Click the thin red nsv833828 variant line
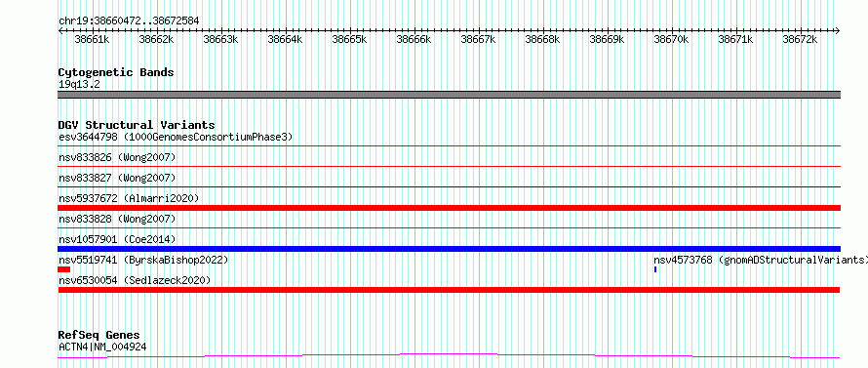This screenshot has height=368, width=868. (x=449, y=227)
